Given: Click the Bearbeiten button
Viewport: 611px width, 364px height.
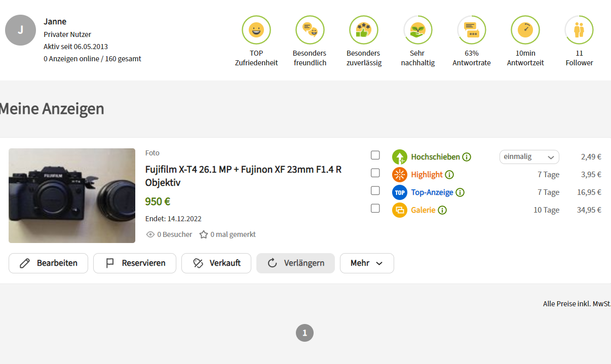Looking at the screenshot, I should click(49, 263).
